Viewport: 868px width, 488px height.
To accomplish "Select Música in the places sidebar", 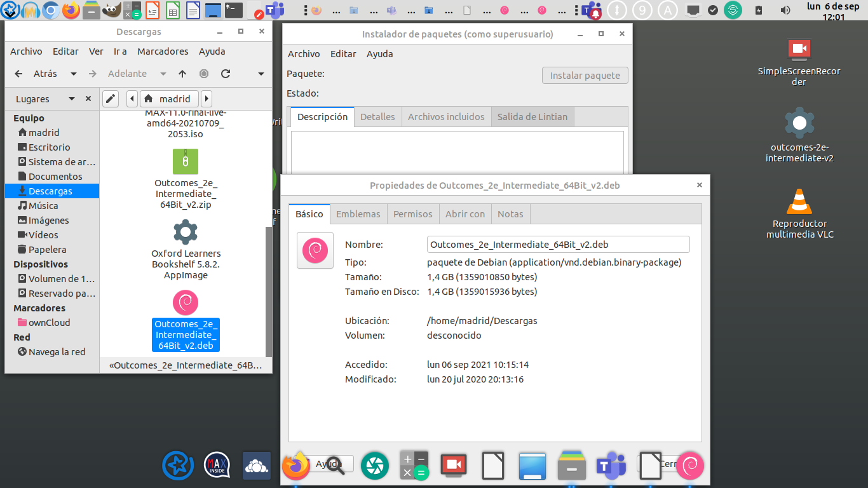I will pyautogui.click(x=51, y=206).
